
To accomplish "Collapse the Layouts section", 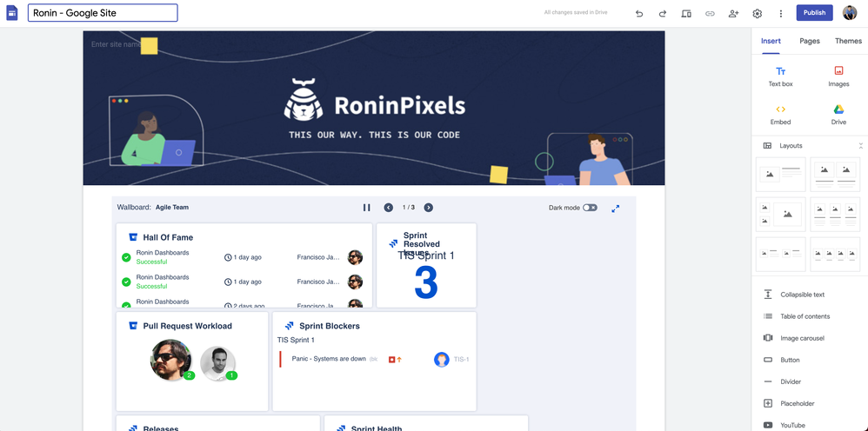I will point(861,145).
